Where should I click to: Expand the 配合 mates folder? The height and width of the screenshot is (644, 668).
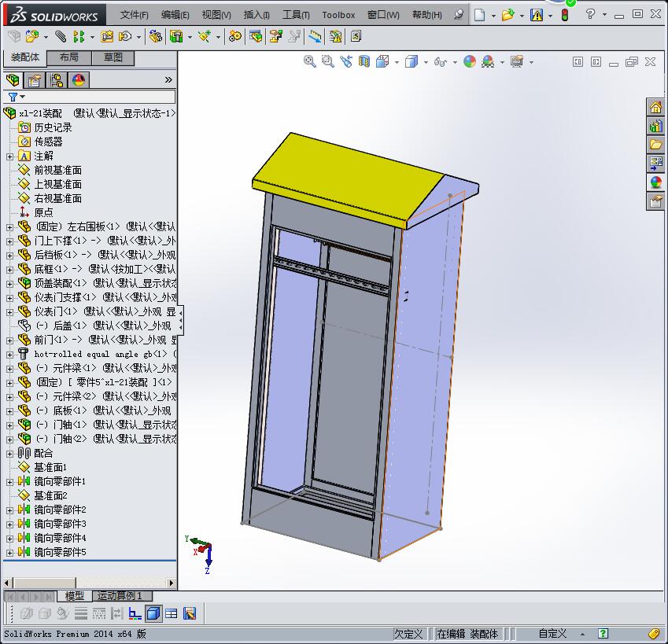9,453
